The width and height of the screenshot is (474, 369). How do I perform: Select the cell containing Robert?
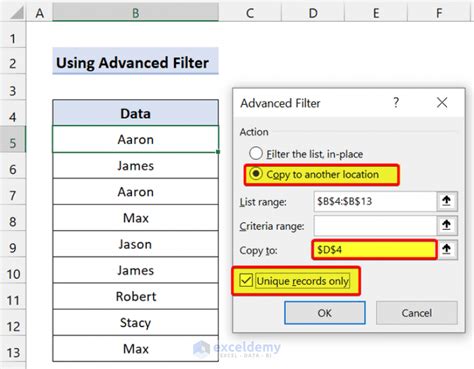pyautogui.click(x=135, y=296)
